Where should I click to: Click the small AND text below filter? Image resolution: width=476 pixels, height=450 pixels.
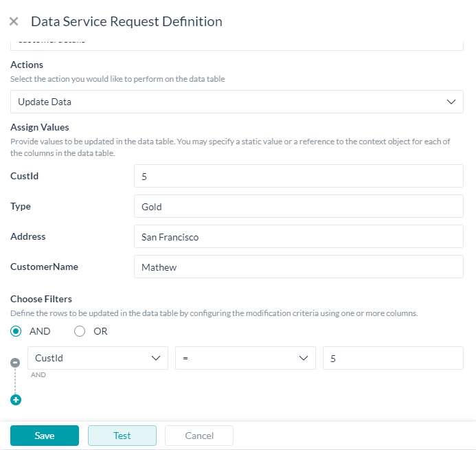click(38, 374)
